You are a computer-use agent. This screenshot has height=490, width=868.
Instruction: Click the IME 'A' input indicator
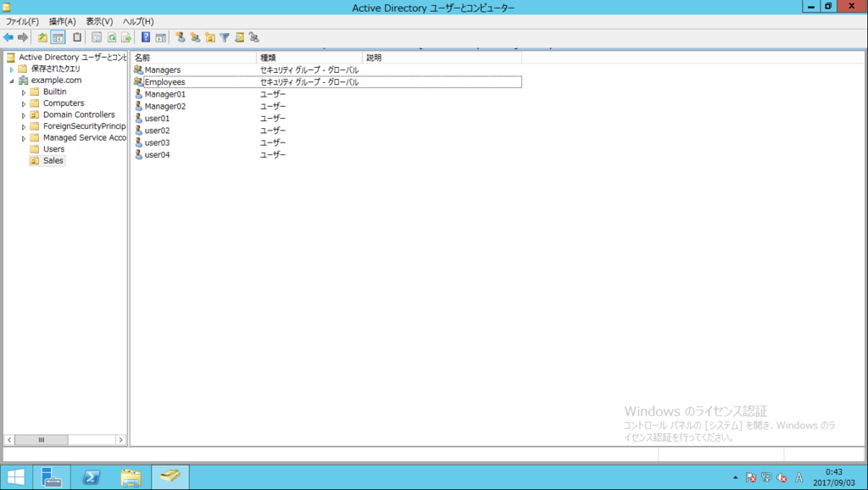[798, 477]
